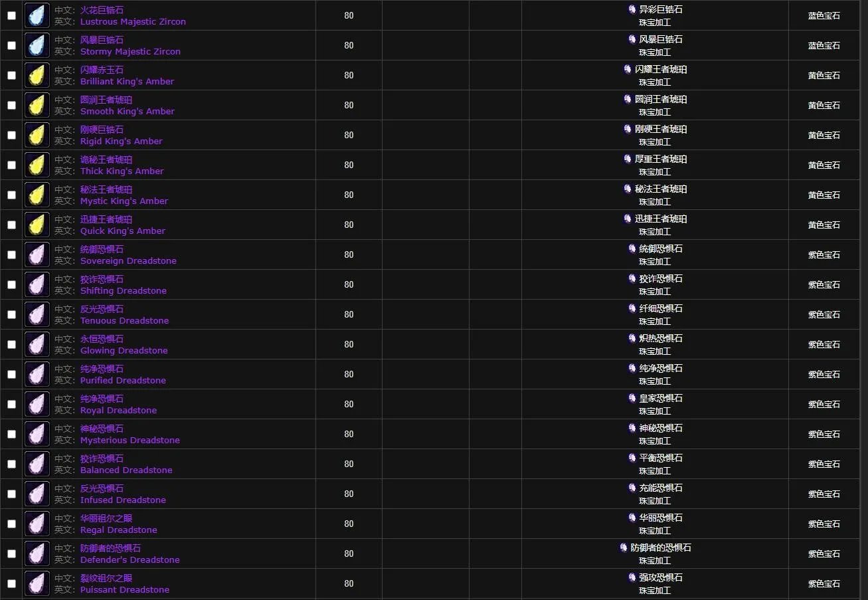The width and height of the screenshot is (868, 600).
Task: Click the Puissant Dreadstone gem icon
Action: click(x=37, y=583)
